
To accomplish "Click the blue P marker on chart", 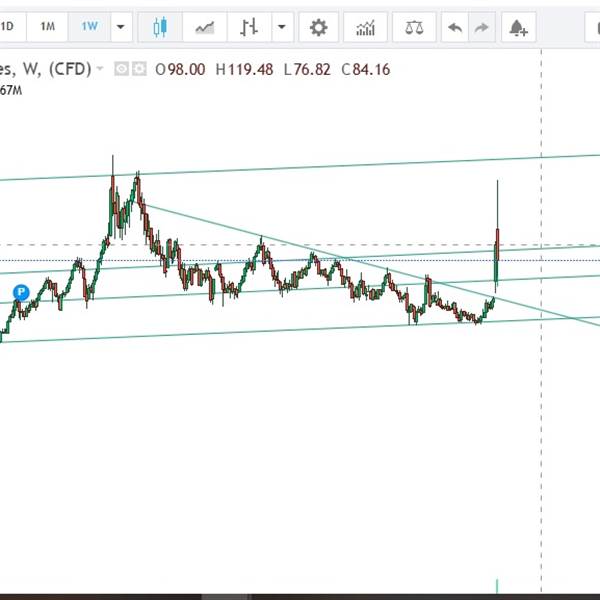I will click(x=21, y=292).
